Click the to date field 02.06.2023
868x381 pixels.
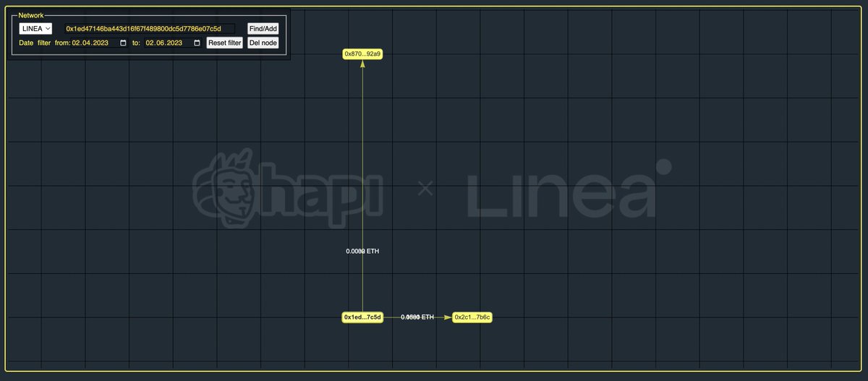pos(174,43)
